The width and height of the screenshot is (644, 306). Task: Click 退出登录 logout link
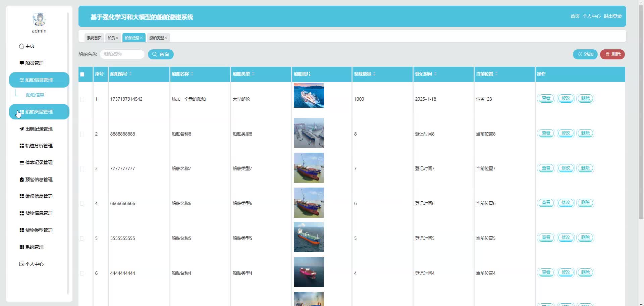[613, 16]
